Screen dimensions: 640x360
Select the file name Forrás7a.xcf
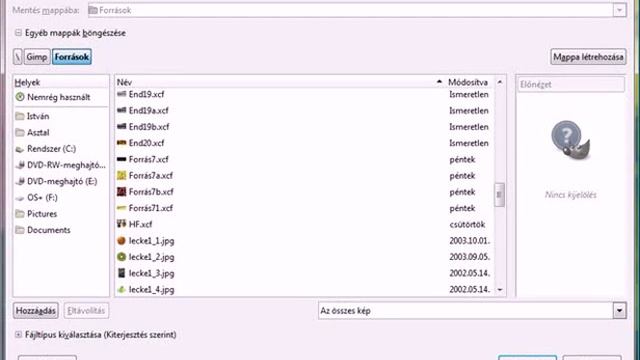[x=151, y=176]
